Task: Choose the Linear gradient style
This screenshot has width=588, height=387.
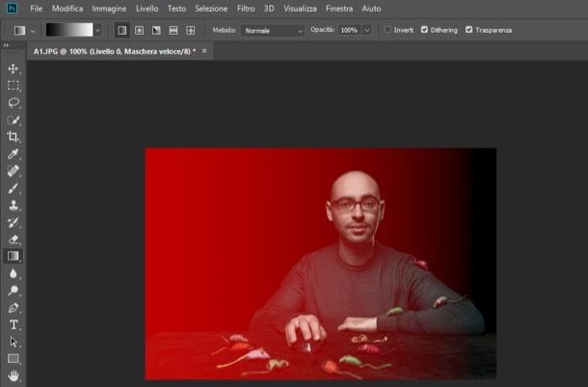Action: click(121, 31)
